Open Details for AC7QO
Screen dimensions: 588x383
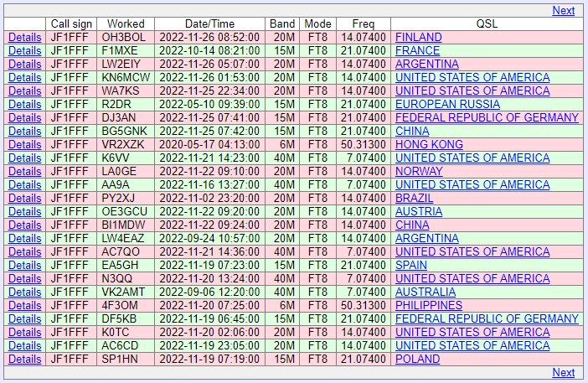pos(25,251)
